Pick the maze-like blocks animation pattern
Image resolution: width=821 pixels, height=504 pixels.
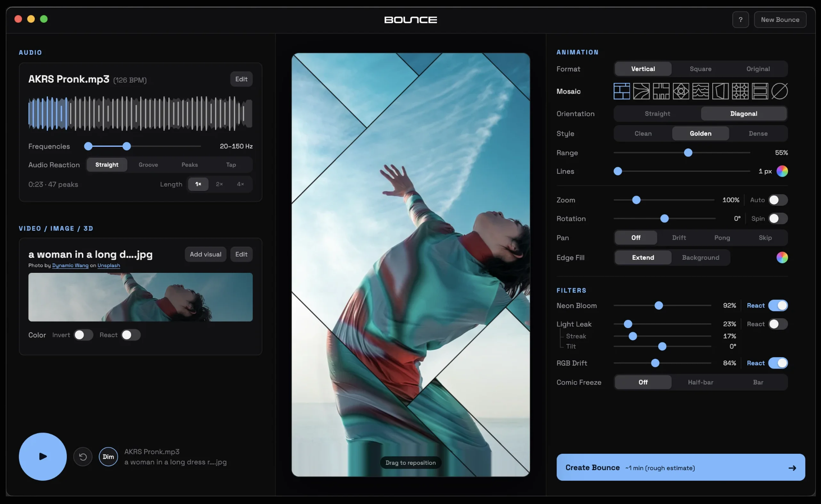point(661,91)
